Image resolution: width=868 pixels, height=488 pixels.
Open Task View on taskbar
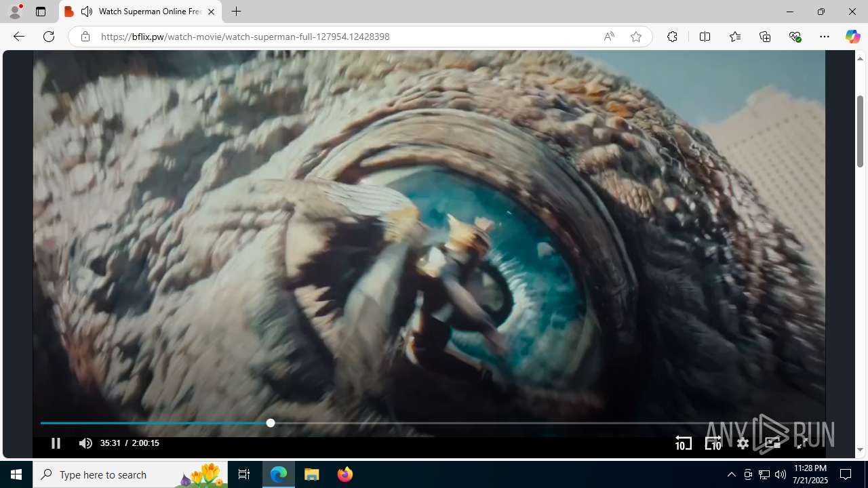click(244, 474)
